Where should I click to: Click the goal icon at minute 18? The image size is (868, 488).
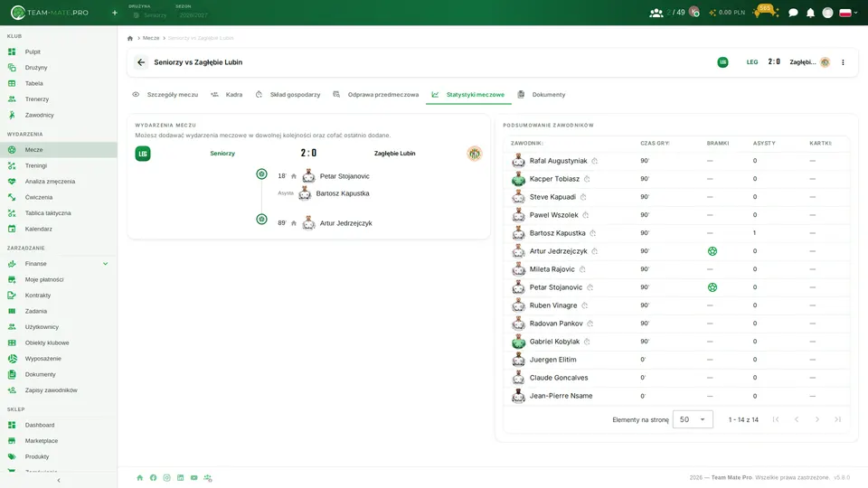point(262,174)
